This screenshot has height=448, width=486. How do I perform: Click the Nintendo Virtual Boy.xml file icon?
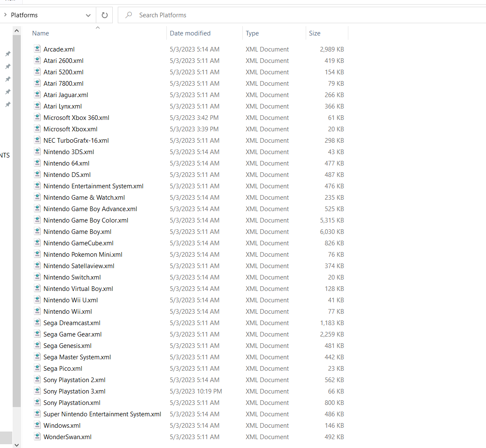pos(37,288)
